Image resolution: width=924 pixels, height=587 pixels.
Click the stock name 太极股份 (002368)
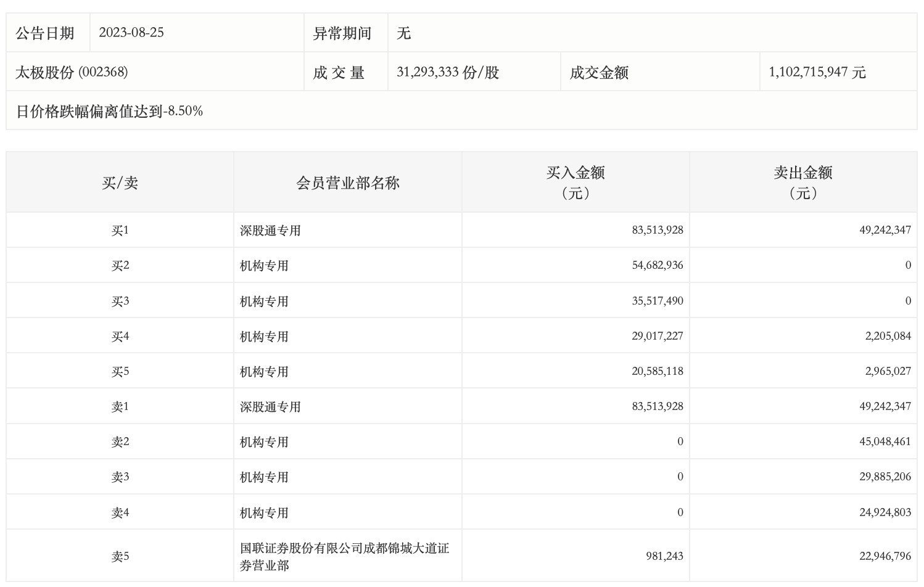(x=72, y=72)
